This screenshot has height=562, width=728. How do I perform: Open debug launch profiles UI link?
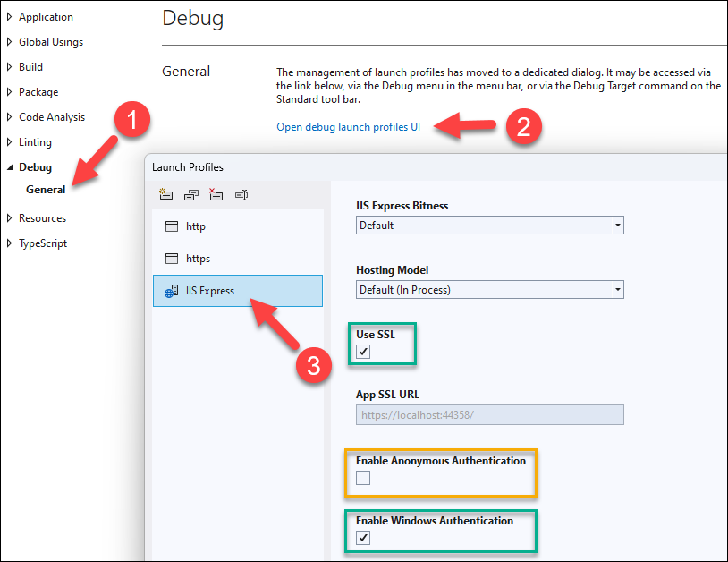pos(348,127)
